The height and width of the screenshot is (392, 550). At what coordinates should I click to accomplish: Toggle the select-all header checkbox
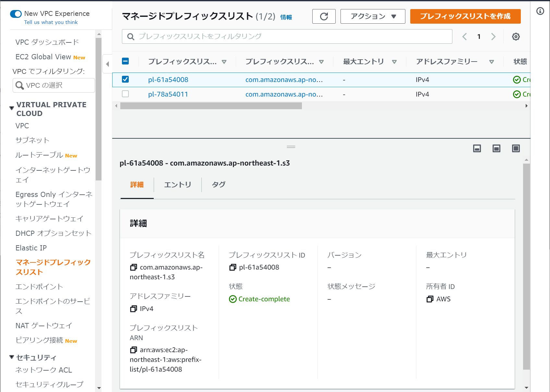(125, 61)
